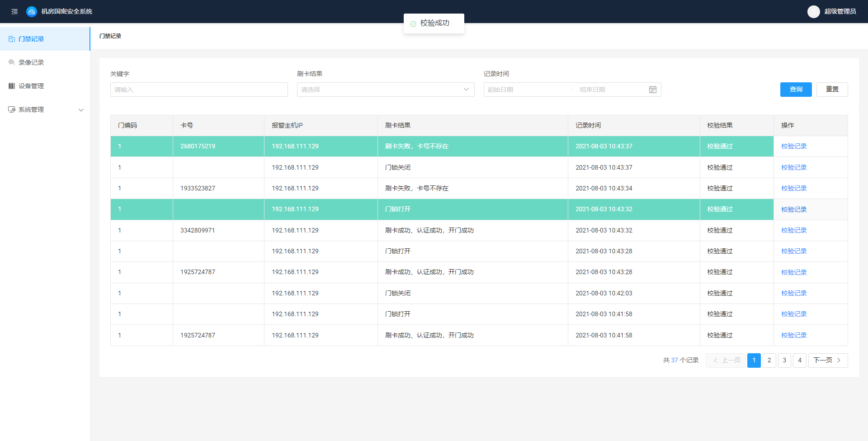Screen dimensions: 868x441
Task: Go to page 3 of the records
Action: click(x=784, y=360)
